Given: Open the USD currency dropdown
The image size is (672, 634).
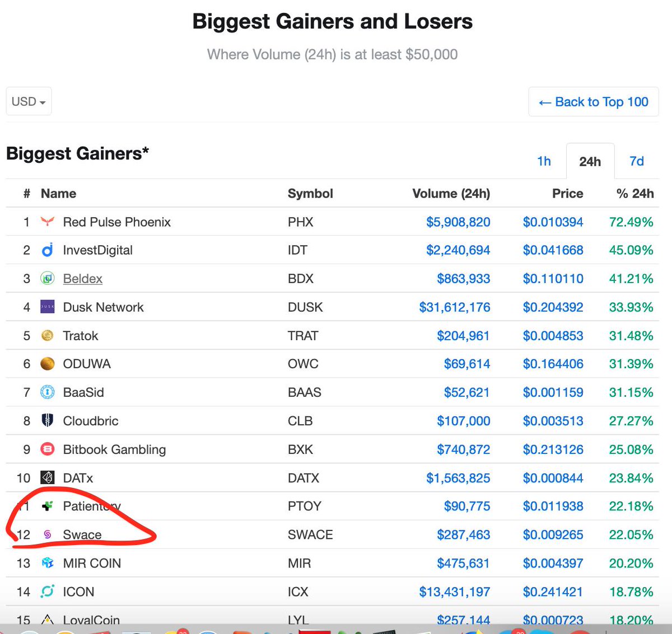Looking at the screenshot, I should click(29, 101).
